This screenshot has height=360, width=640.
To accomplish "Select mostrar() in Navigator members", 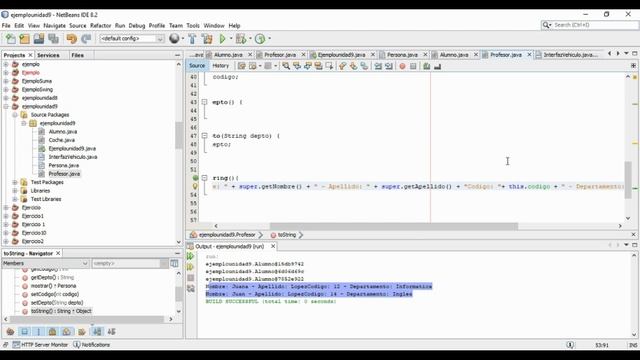I will click(x=53, y=286).
